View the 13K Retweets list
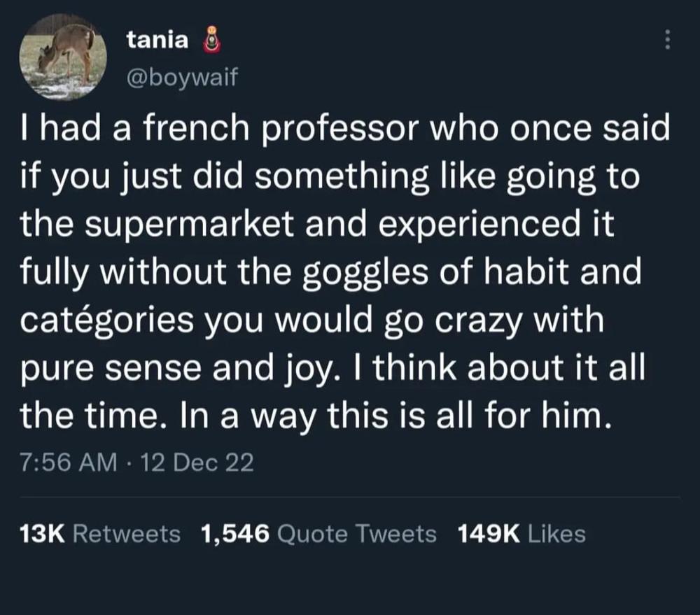 100,534
